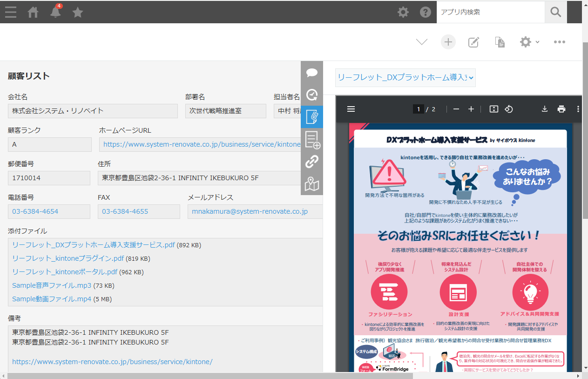The image size is (588, 379).
Task: Click the PDF page preview
Action: (460, 248)
